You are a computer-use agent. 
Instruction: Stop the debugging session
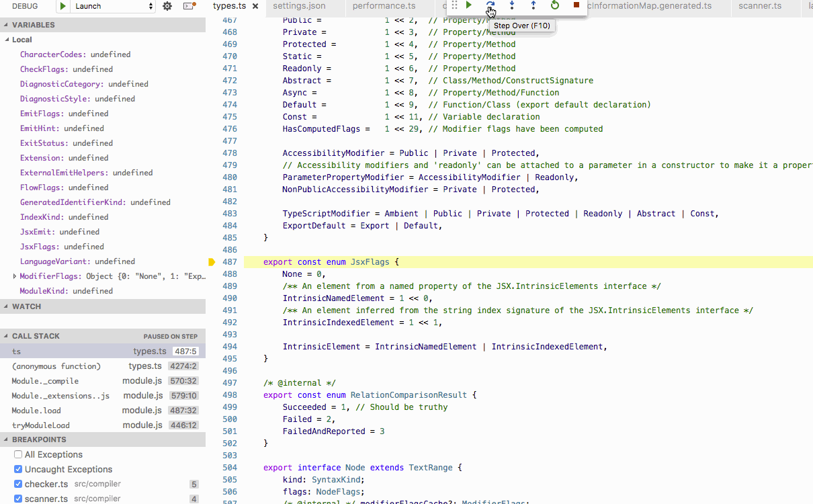[576, 5]
